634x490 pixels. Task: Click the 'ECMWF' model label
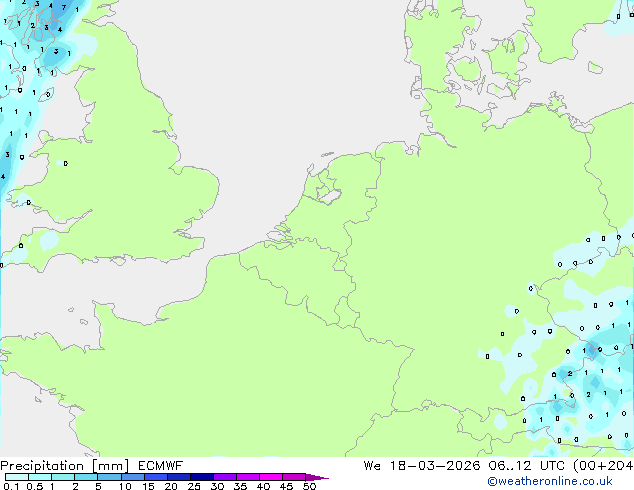click(x=161, y=466)
